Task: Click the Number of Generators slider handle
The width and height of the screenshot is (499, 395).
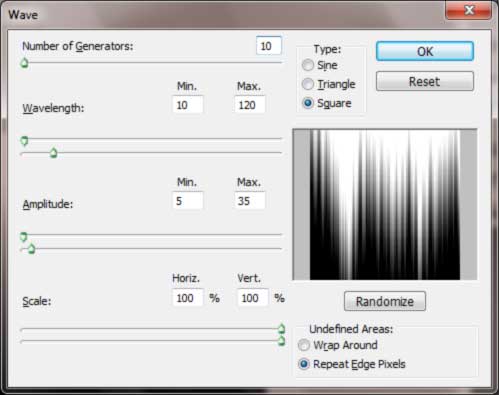Action: [x=24, y=63]
